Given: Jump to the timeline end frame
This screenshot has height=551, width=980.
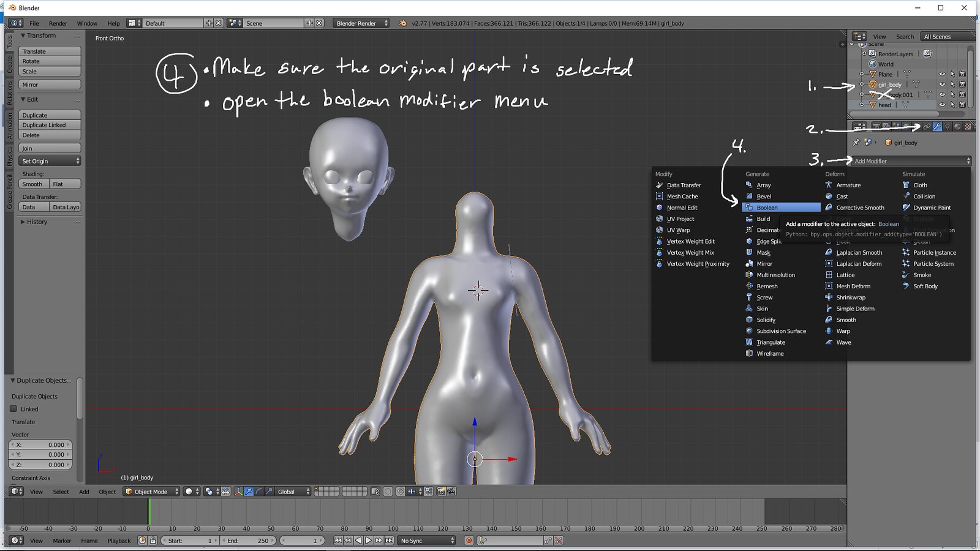Looking at the screenshot, I should [x=389, y=541].
